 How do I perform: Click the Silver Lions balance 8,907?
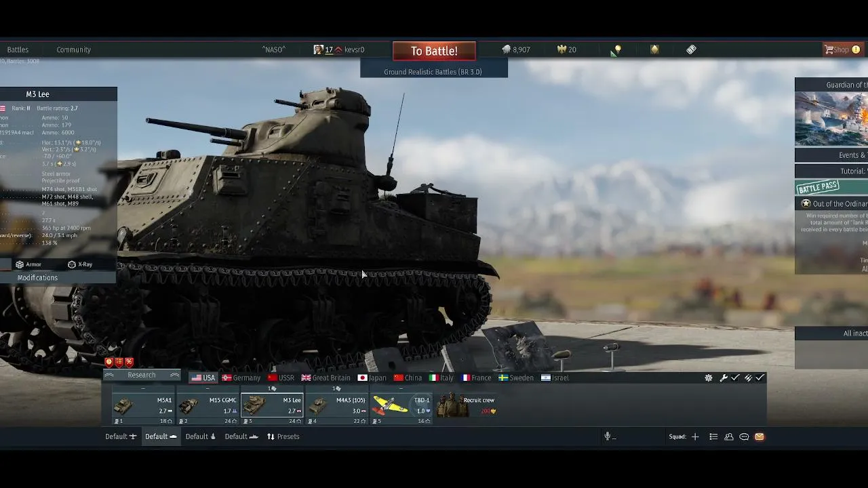pyautogui.click(x=516, y=49)
